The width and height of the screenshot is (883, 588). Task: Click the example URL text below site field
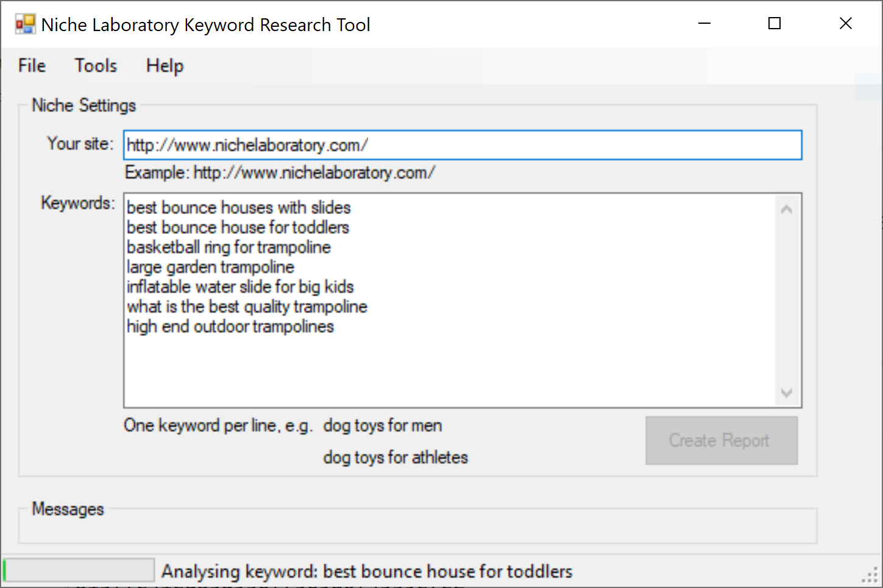tap(280, 172)
